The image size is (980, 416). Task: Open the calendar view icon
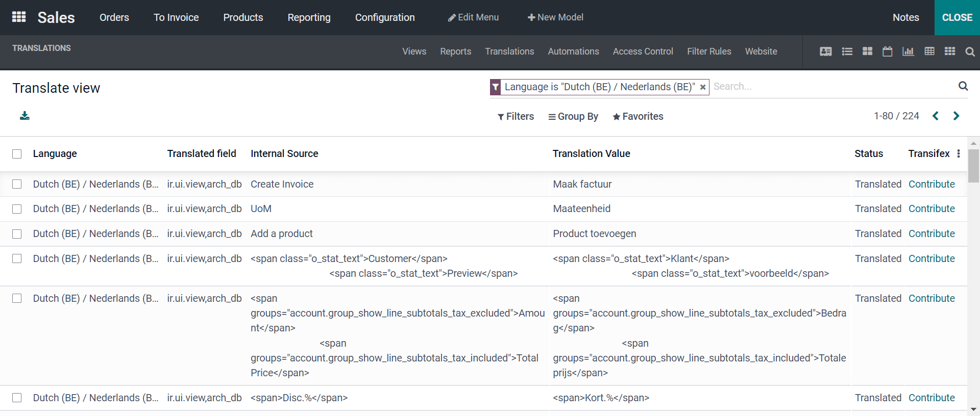pos(888,51)
